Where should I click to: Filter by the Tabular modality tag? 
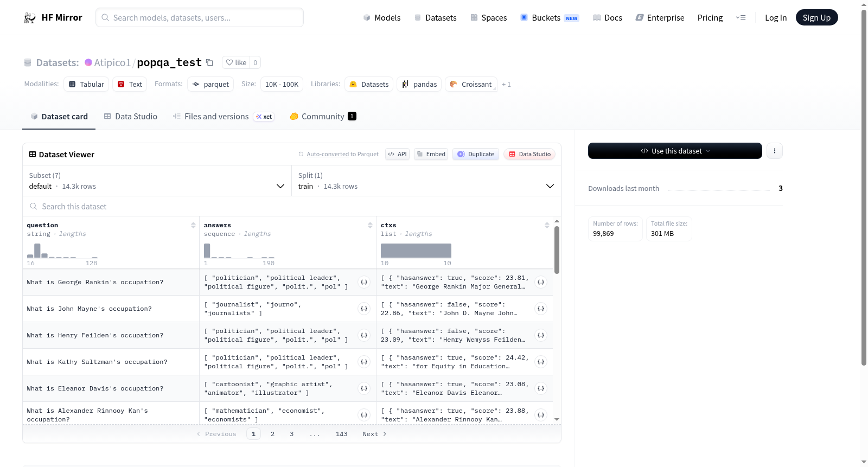(x=86, y=84)
